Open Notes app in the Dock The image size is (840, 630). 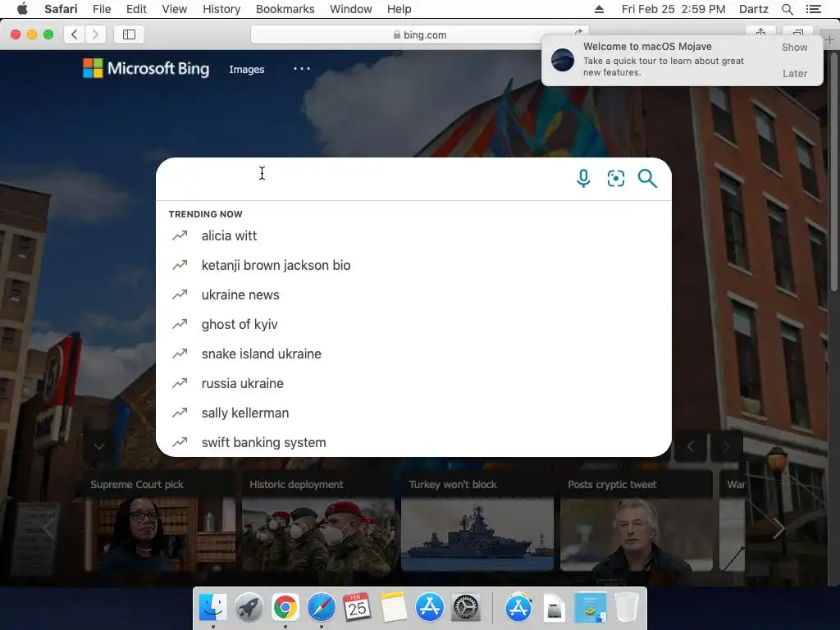coord(393,608)
